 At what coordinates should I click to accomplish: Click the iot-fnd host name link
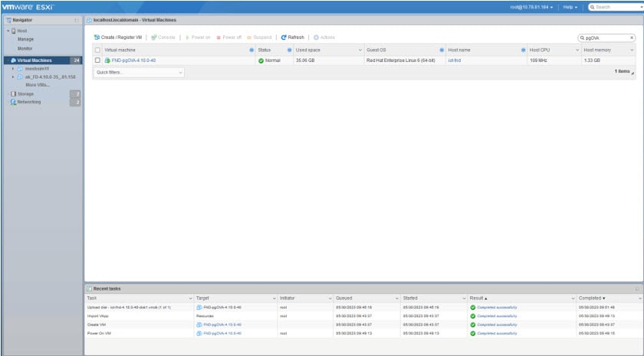454,60
